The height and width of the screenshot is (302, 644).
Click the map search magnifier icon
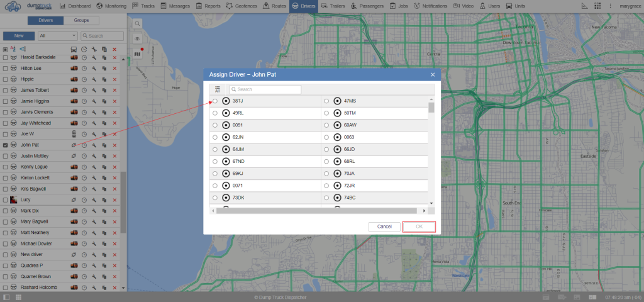point(137,23)
